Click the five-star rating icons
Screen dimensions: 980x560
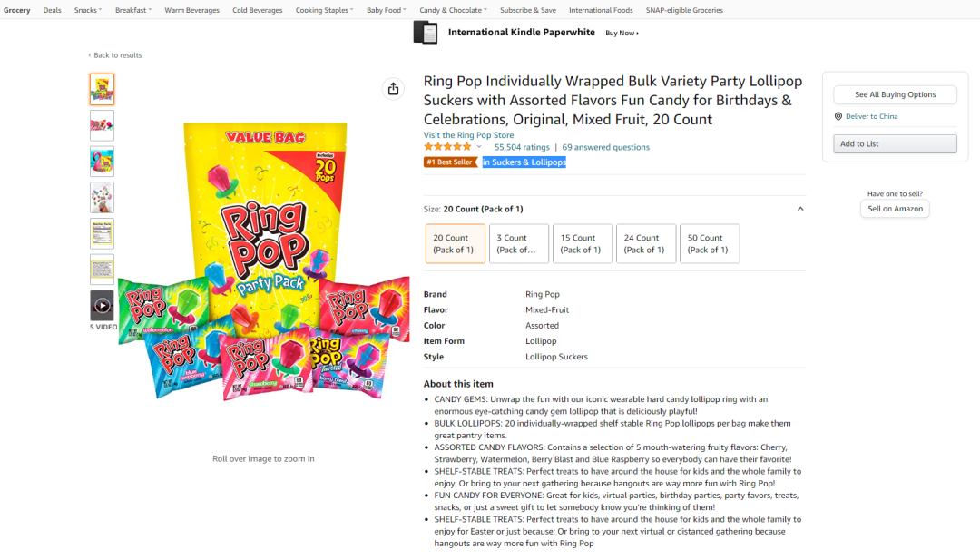(x=447, y=147)
